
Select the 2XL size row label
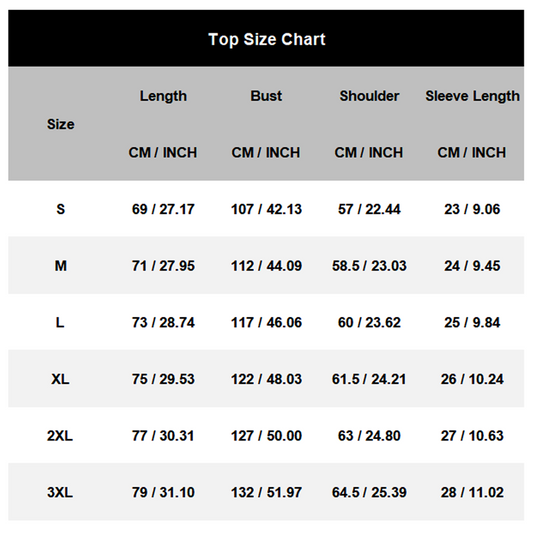click(60, 436)
